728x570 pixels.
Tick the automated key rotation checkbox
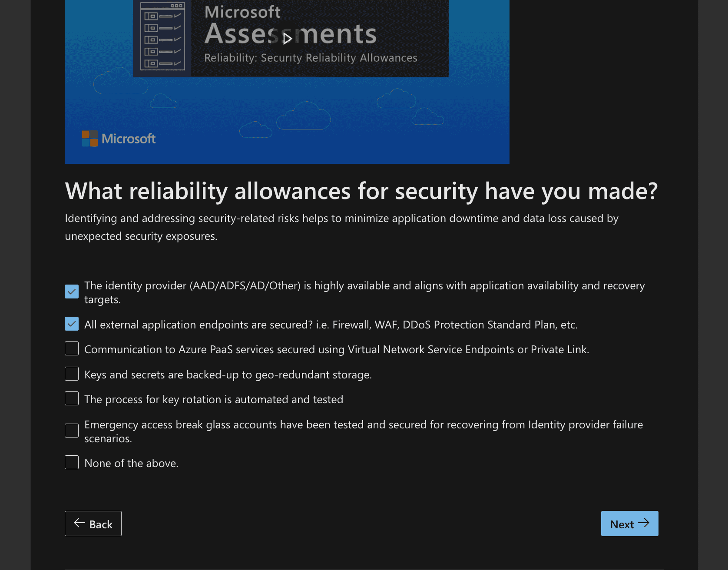click(72, 399)
